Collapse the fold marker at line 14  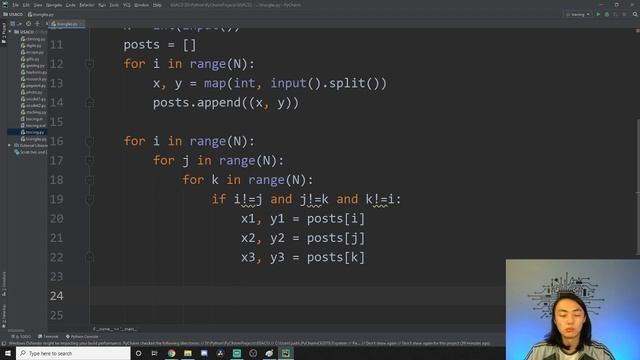90,103
